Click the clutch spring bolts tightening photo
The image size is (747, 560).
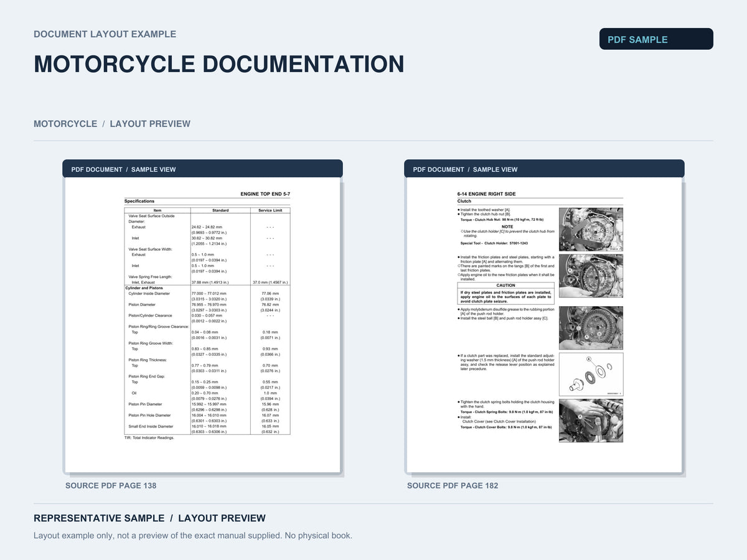[x=591, y=421]
